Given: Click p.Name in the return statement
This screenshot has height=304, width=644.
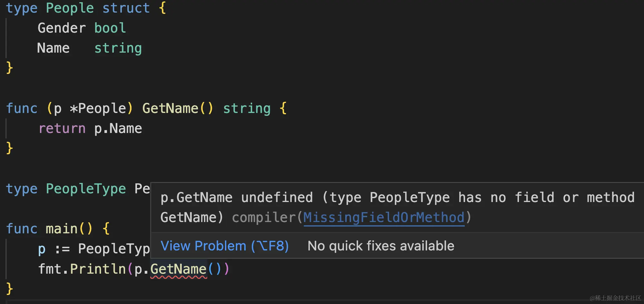Looking at the screenshot, I should 118,128.
